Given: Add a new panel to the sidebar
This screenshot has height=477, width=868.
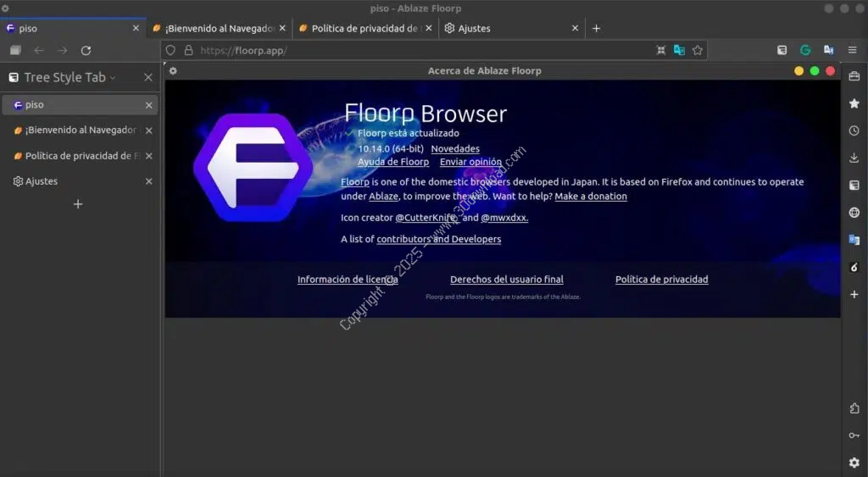Looking at the screenshot, I should [x=854, y=294].
